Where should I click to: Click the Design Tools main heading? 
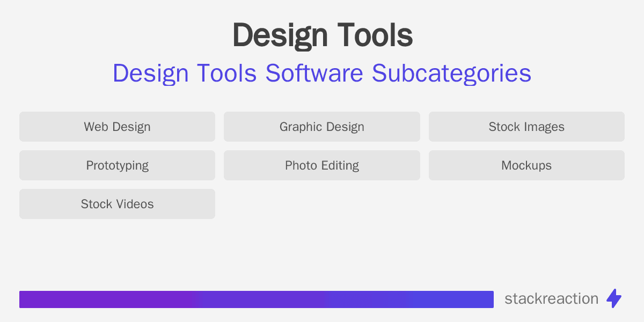point(322,35)
